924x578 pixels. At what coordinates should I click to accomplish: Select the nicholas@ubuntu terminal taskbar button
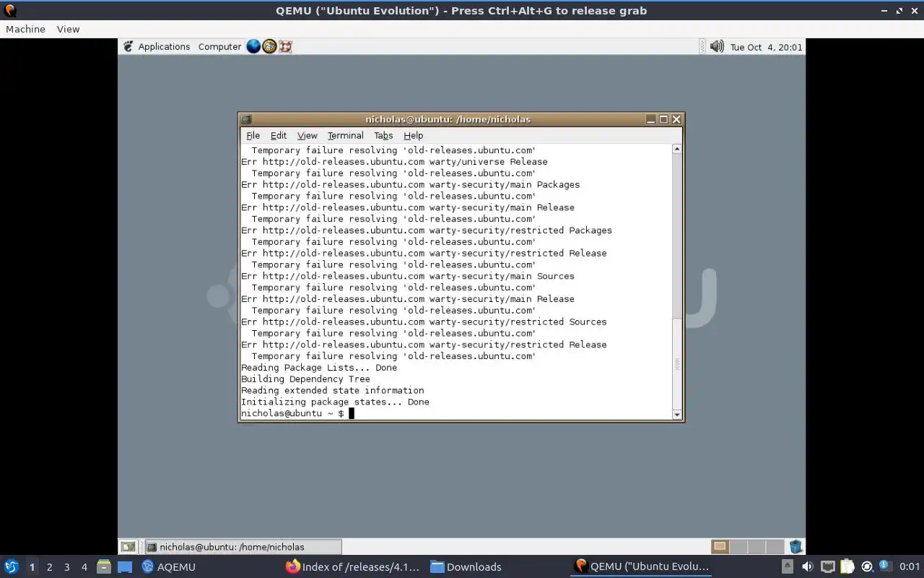[242, 547]
